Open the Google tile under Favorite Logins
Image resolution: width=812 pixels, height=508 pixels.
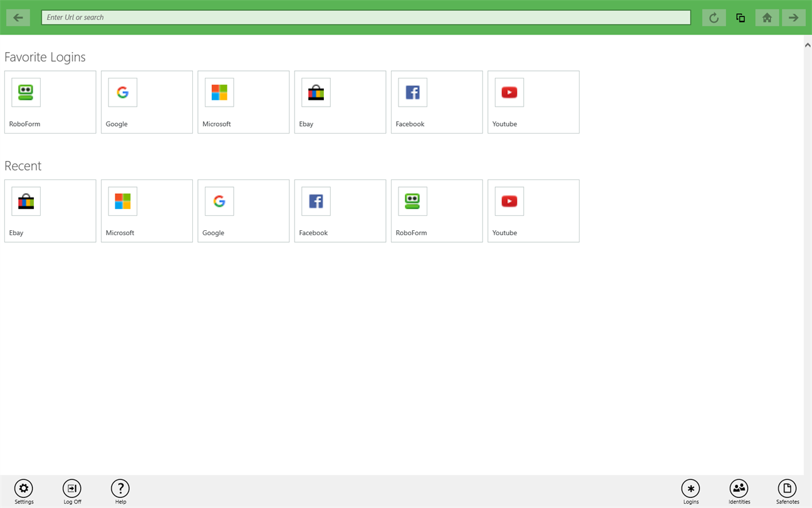point(147,102)
